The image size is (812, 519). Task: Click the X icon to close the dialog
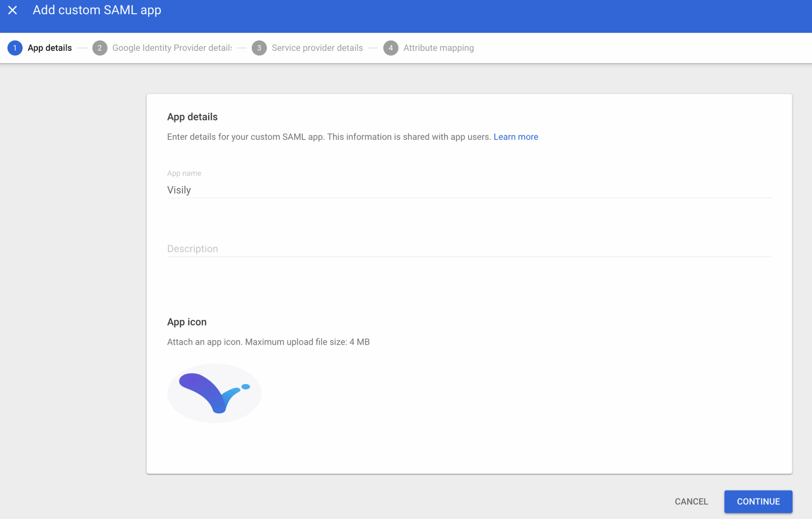pos(13,10)
